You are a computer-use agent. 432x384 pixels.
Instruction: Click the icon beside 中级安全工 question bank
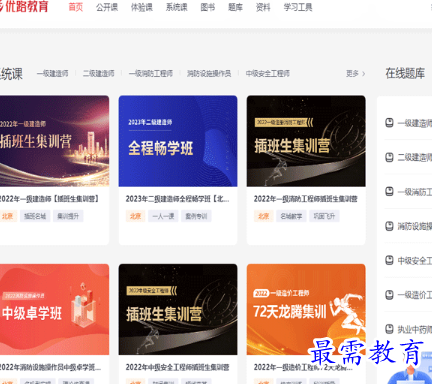[389, 260]
